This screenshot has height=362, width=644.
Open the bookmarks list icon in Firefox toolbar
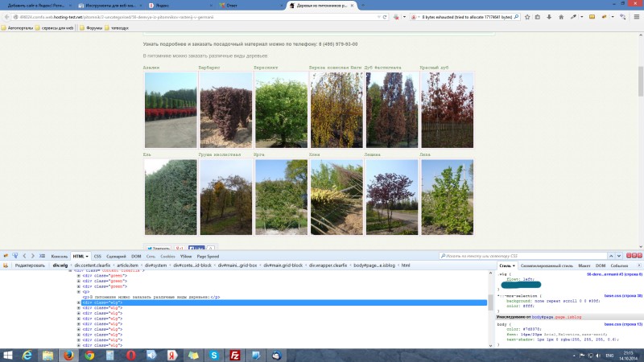point(538,17)
